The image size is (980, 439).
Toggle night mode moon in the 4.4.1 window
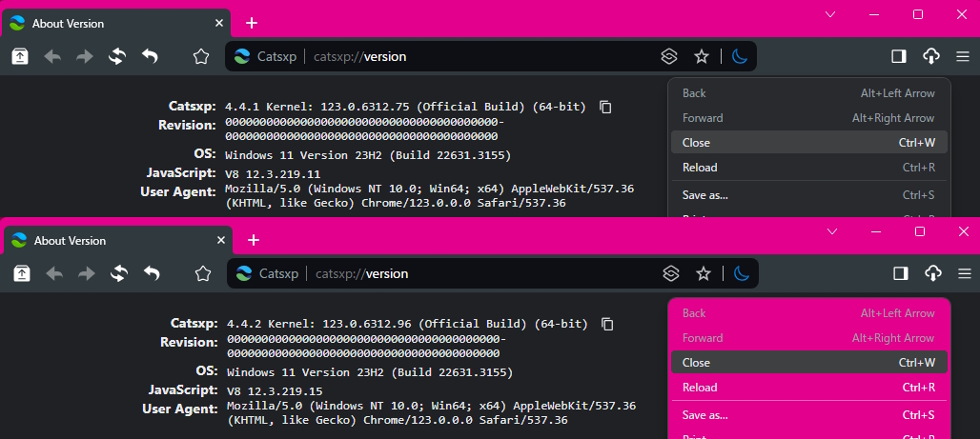(x=739, y=56)
